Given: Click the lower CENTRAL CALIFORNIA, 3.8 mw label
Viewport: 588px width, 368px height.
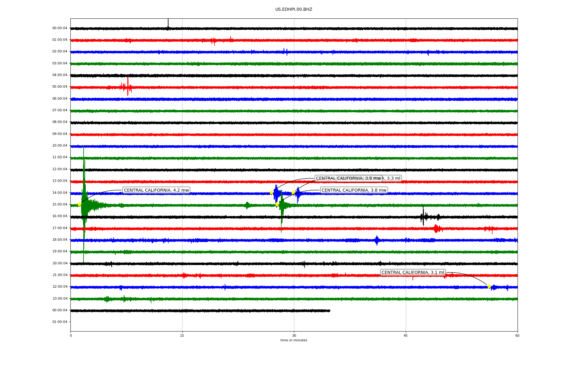Looking at the screenshot, I should click(x=354, y=190).
